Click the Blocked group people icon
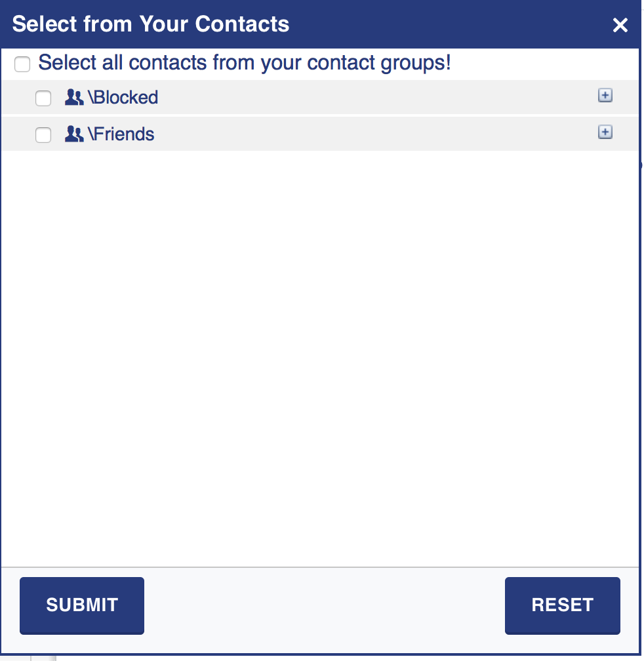The height and width of the screenshot is (661, 644). (x=74, y=98)
